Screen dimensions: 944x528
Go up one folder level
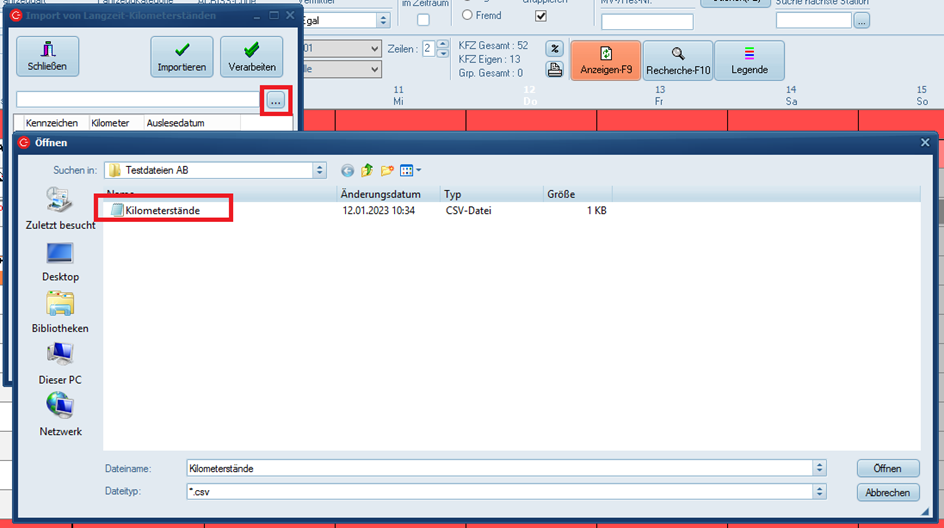coord(367,170)
